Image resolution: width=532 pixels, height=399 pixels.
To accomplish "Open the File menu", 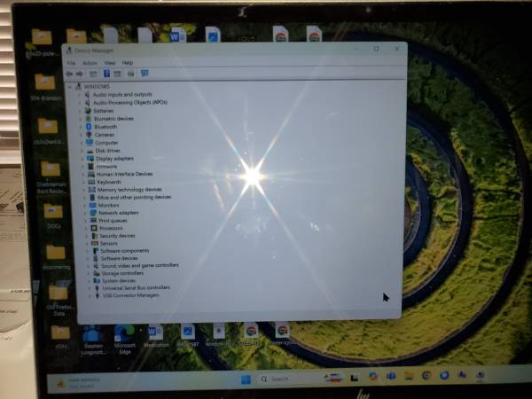I will 72,63.
